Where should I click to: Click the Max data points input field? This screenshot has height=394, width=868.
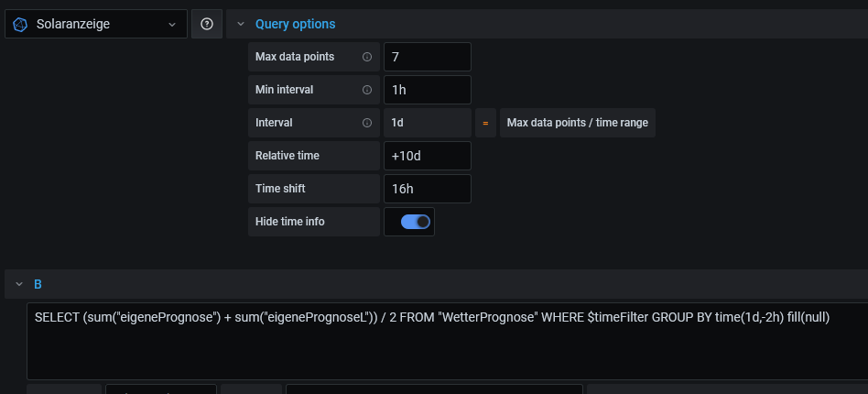pyautogui.click(x=427, y=57)
